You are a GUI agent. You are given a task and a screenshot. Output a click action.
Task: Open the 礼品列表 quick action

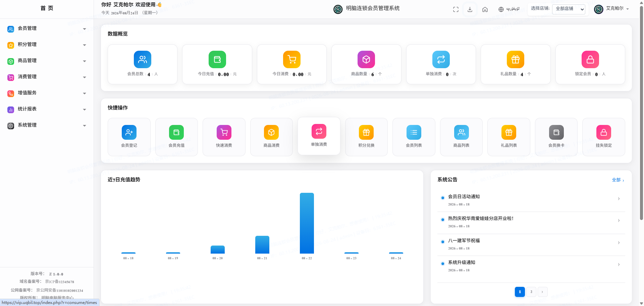pos(509,137)
